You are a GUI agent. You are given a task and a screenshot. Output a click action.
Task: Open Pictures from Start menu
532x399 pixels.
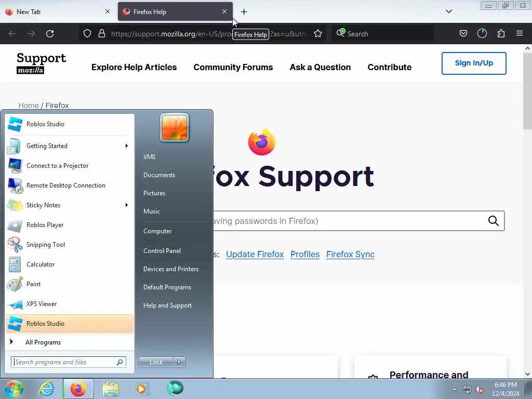click(x=154, y=193)
